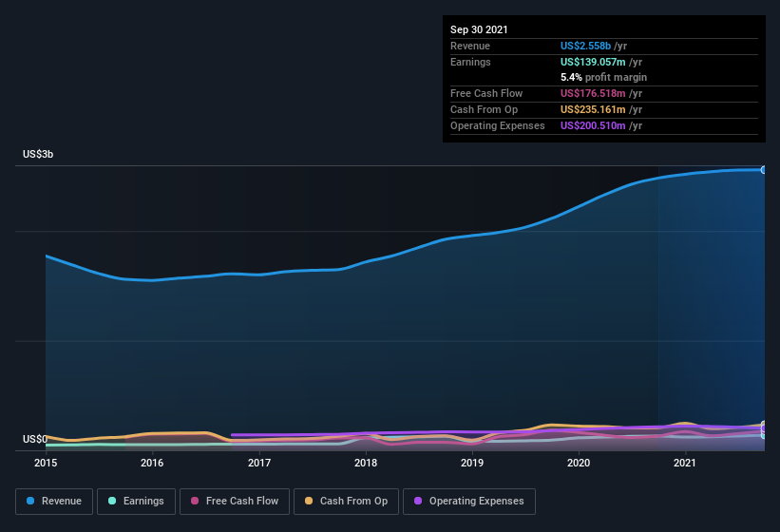
Task: Click the tooltip Cash From Op label
Action: 484,109
